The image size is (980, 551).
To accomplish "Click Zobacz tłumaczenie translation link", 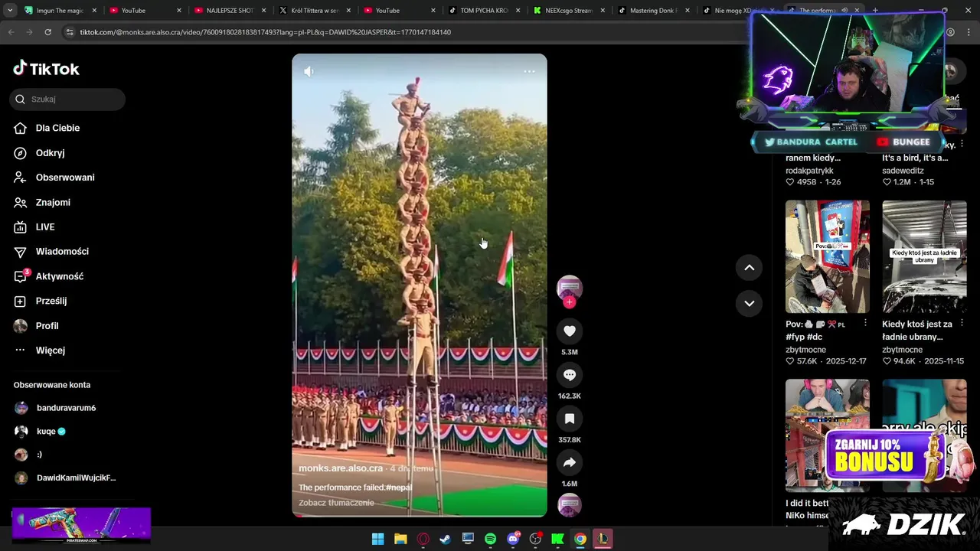I will coord(336,503).
